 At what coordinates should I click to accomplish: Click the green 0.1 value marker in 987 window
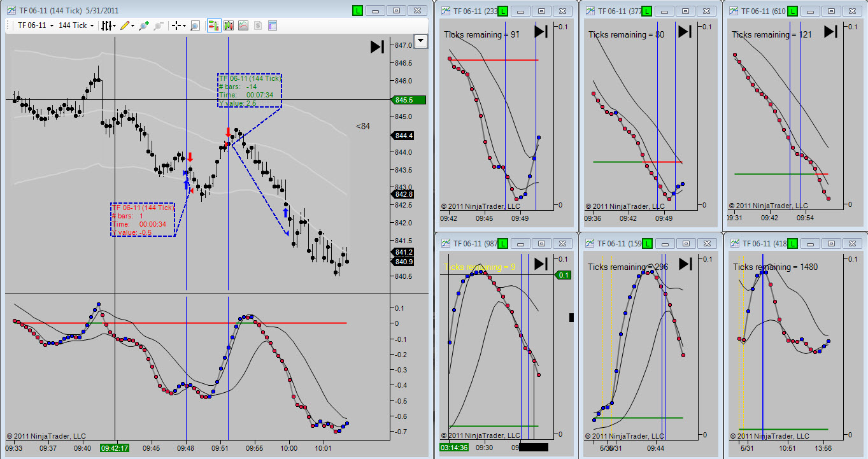(564, 275)
